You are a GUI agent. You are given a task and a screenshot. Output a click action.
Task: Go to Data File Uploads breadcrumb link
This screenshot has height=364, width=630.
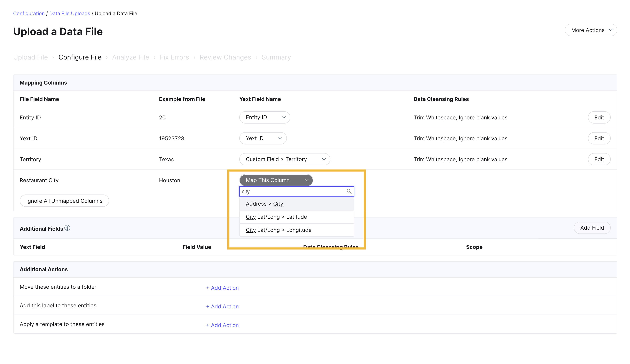pyautogui.click(x=70, y=14)
